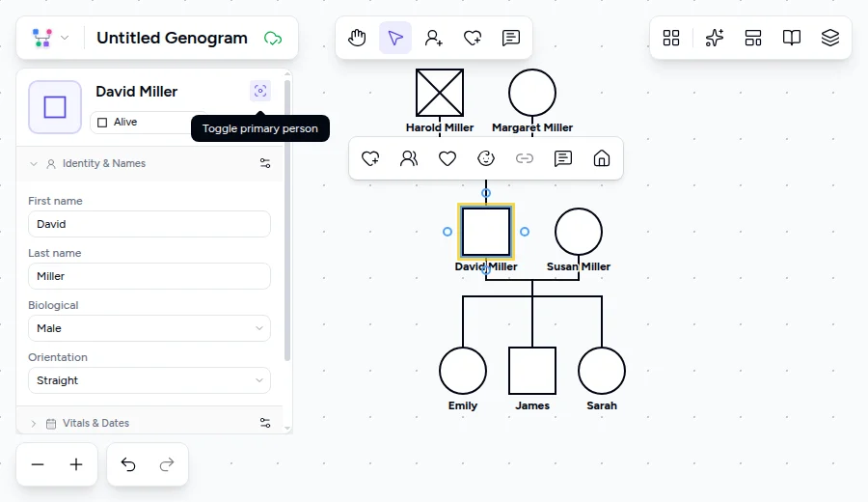Open the layers panel icon
The width and height of the screenshot is (868, 502).
pyautogui.click(x=829, y=38)
